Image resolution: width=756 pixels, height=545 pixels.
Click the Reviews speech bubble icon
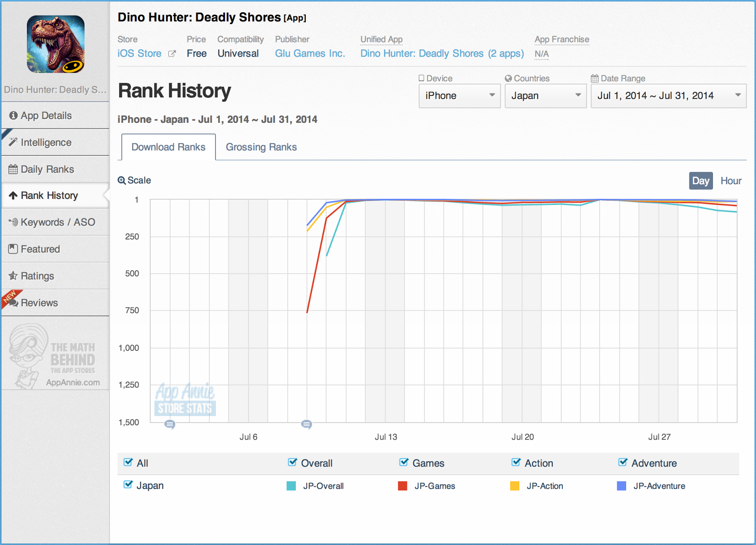[13, 303]
